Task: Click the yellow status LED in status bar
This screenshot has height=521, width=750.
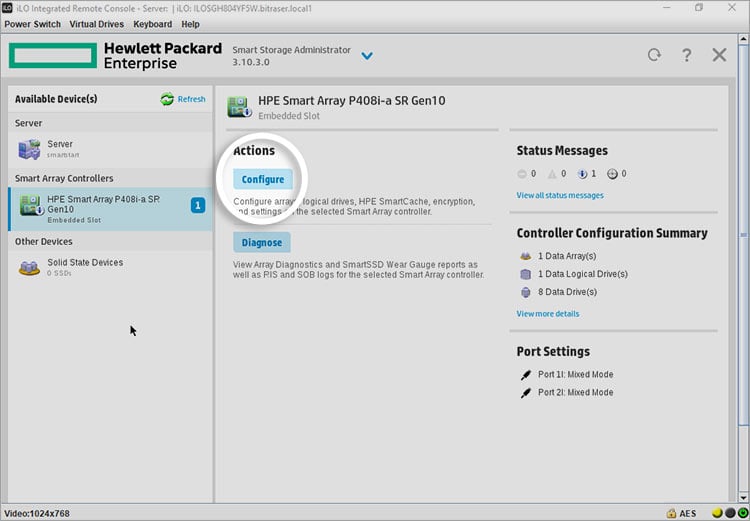Action: (x=717, y=513)
